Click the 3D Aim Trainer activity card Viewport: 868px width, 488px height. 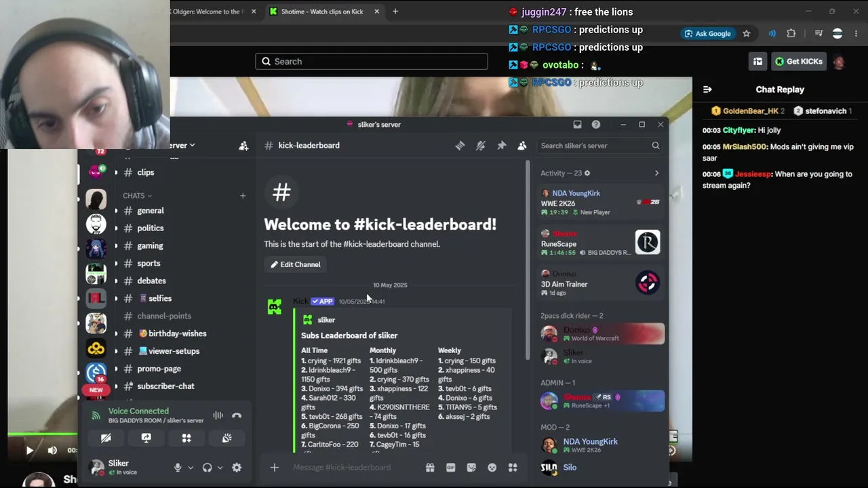[x=600, y=283]
